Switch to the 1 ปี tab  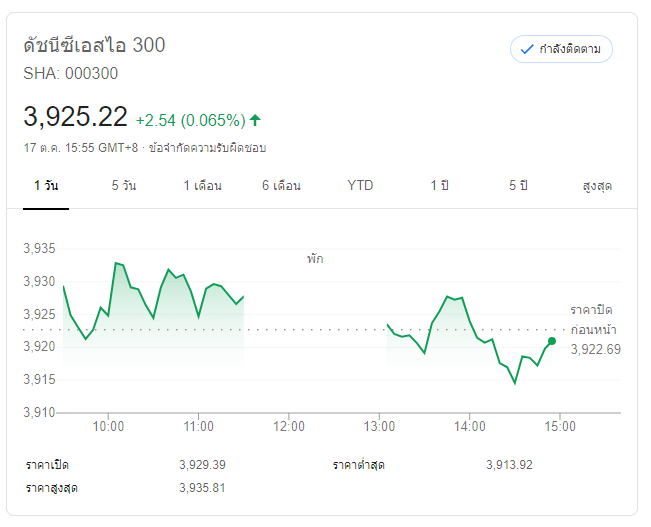coord(439,186)
